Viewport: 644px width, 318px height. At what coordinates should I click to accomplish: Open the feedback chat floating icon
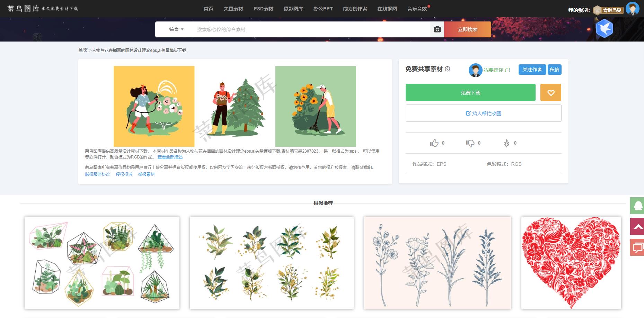click(x=637, y=247)
